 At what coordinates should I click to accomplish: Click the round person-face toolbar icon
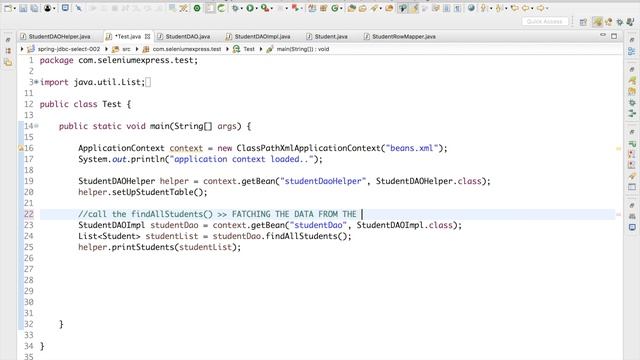(48, 8)
